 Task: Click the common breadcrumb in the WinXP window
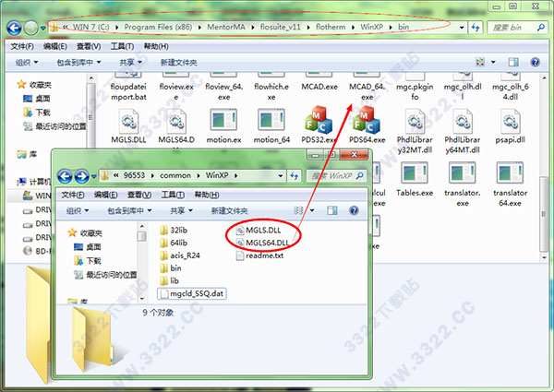[x=175, y=175]
